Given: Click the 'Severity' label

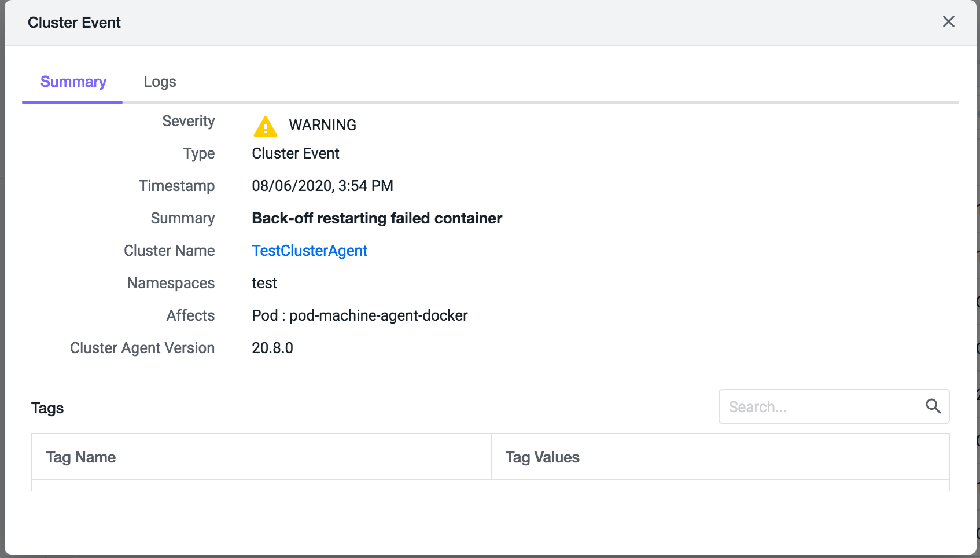Looking at the screenshot, I should tap(189, 121).
